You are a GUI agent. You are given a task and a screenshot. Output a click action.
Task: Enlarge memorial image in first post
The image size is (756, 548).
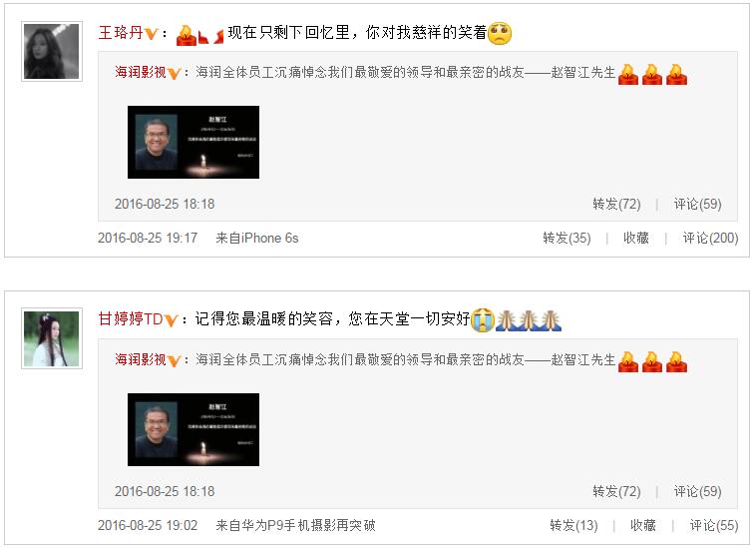[193, 143]
